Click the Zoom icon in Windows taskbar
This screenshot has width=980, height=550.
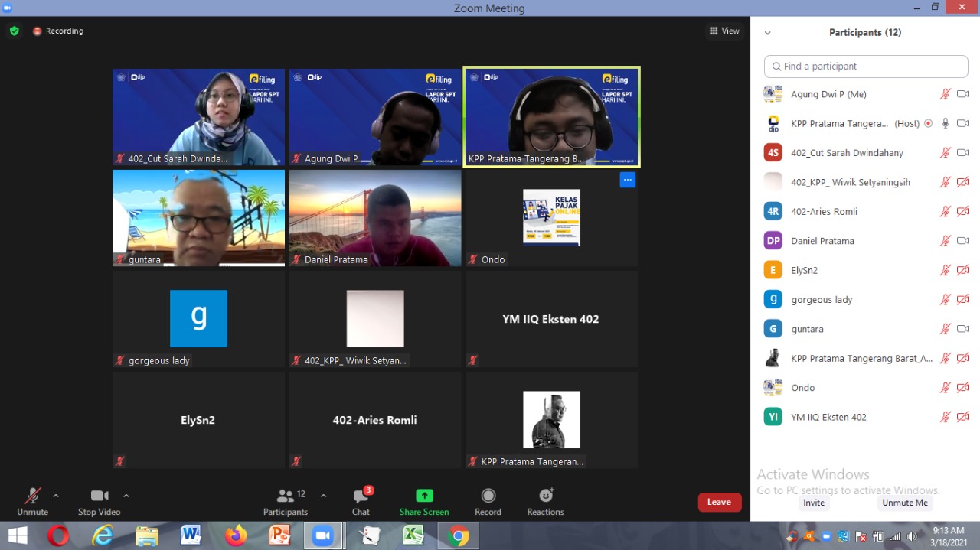click(x=322, y=536)
